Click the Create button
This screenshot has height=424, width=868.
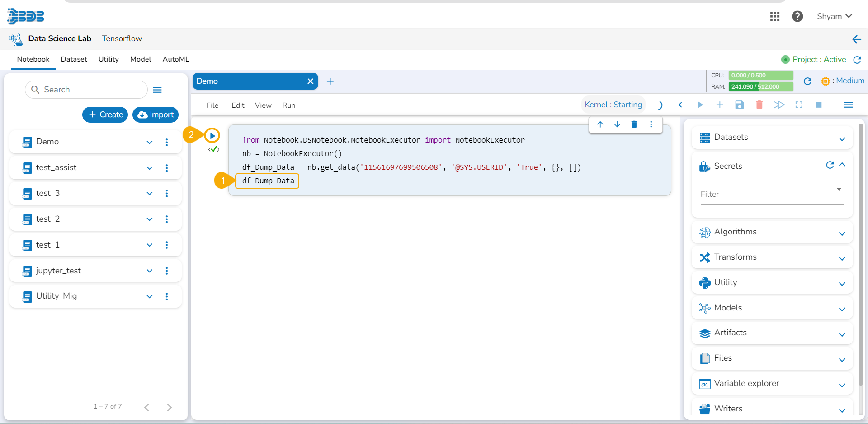(x=105, y=115)
